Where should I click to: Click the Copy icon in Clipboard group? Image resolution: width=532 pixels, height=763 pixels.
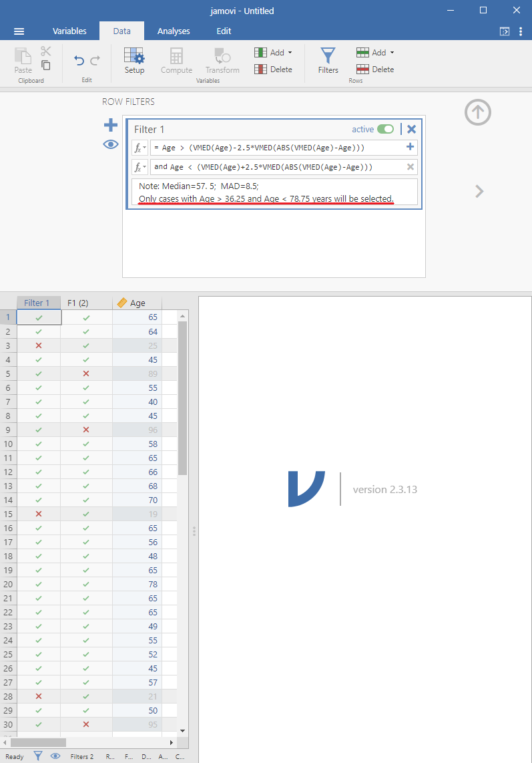46,65
